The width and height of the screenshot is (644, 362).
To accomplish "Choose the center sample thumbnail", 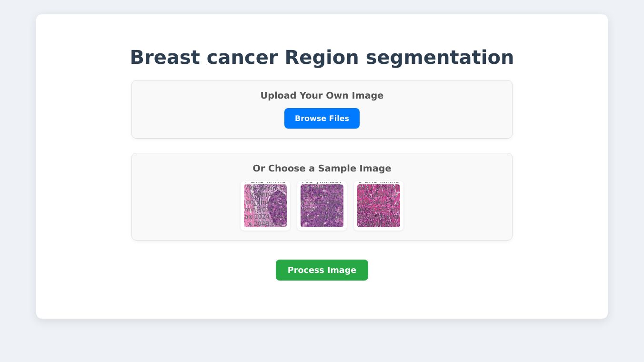I will point(322,206).
